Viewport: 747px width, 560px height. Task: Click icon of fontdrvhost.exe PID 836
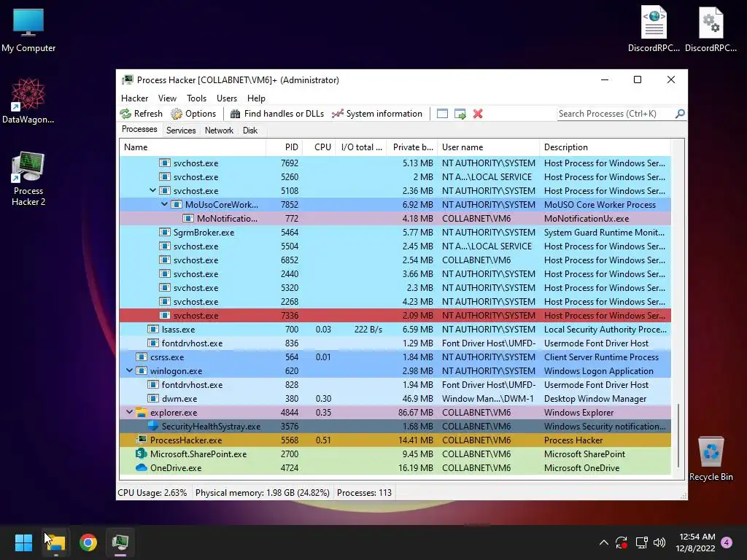tap(153, 343)
